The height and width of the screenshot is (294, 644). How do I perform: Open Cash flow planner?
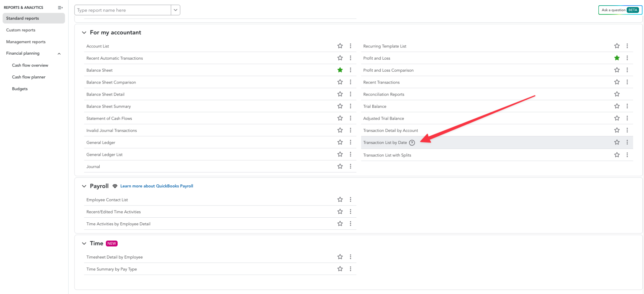click(x=29, y=77)
